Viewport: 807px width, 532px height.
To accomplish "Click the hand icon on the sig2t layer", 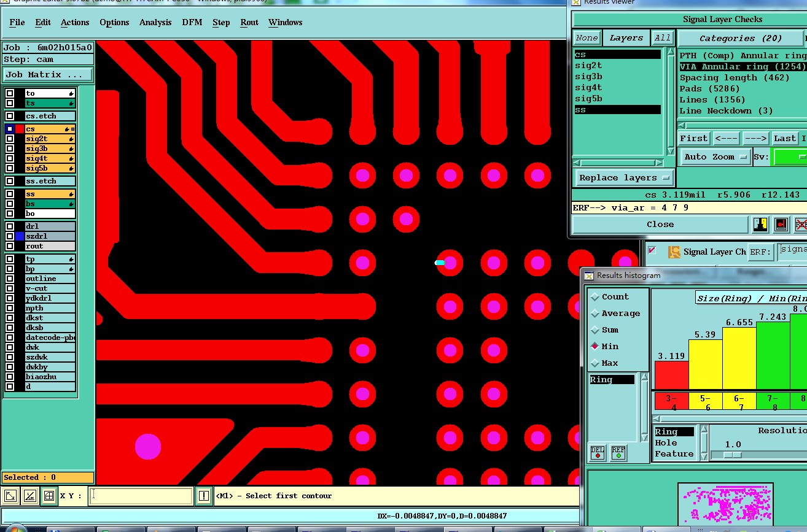I will coord(71,139).
